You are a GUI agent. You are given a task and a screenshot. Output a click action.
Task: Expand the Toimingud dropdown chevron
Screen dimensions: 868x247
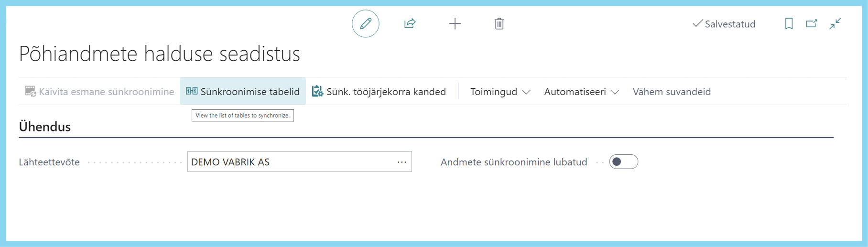(x=526, y=92)
